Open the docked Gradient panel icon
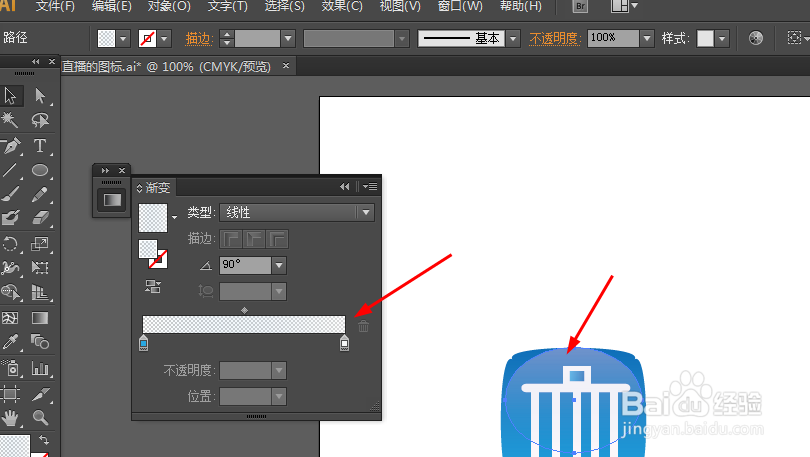Image resolution: width=810 pixels, height=457 pixels. 112,200
